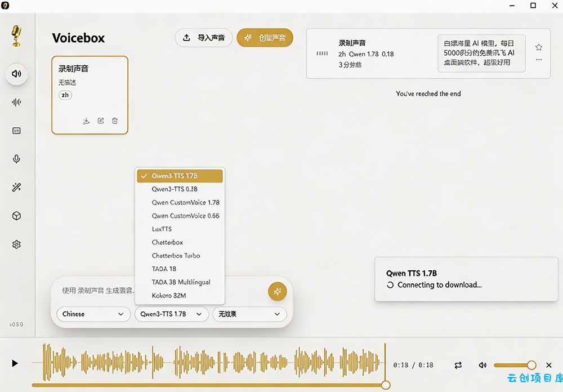Open the microphone recording sidebar icon
Image resolution: width=563 pixels, height=392 pixels.
(16, 159)
